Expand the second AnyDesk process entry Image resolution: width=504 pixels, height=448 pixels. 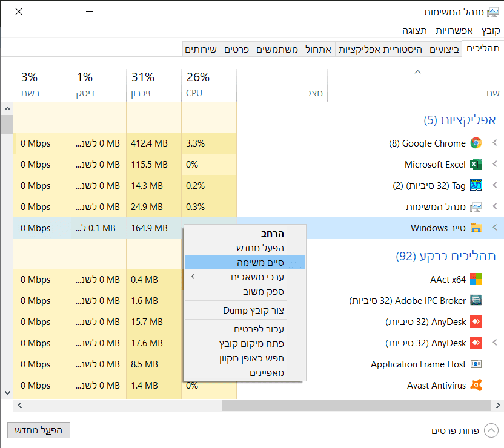[x=494, y=343]
